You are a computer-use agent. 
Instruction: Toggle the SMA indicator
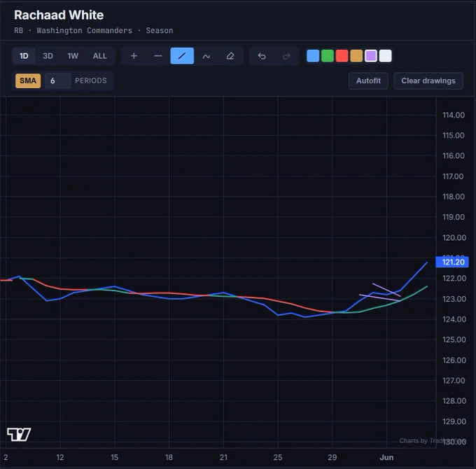pos(28,80)
